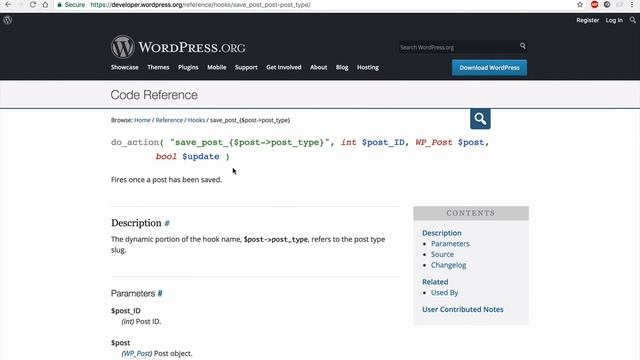
Task: Open the About menu item
Action: coord(318,67)
